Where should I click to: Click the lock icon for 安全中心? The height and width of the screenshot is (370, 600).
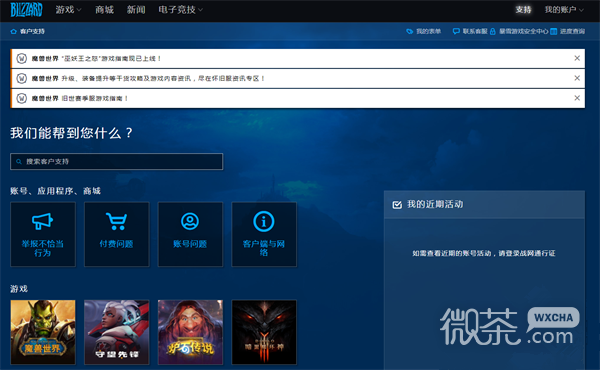[x=492, y=31]
